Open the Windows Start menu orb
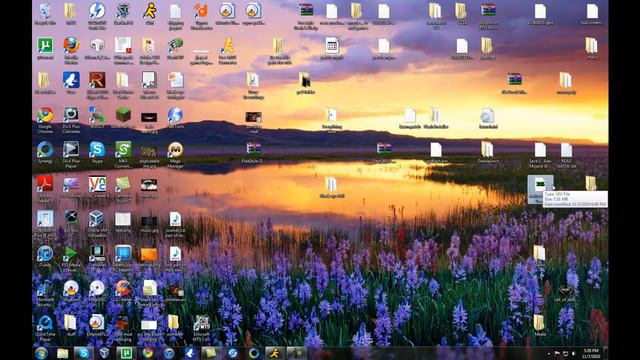Viewport: 640px width, 360px height. (x=41, y=353)
